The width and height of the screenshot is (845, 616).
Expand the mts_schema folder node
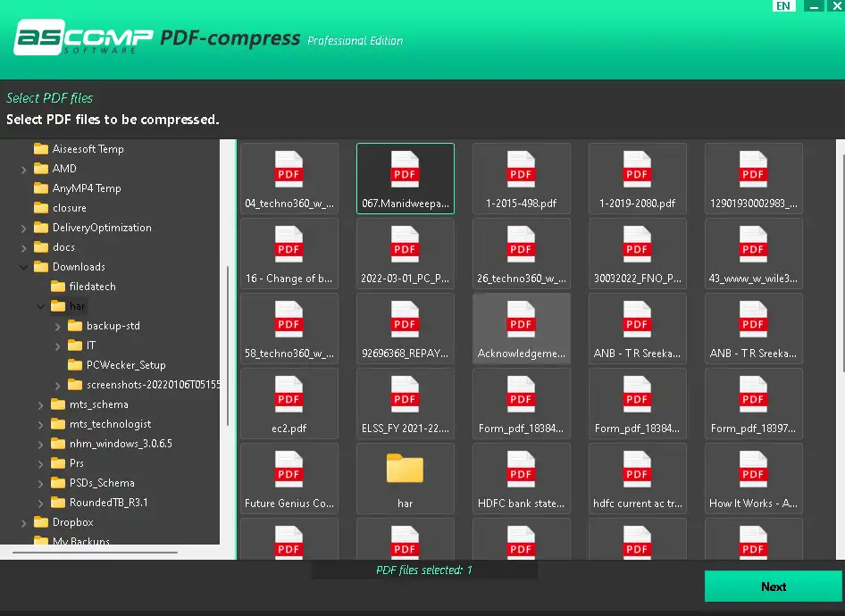[x=40, y=405]
